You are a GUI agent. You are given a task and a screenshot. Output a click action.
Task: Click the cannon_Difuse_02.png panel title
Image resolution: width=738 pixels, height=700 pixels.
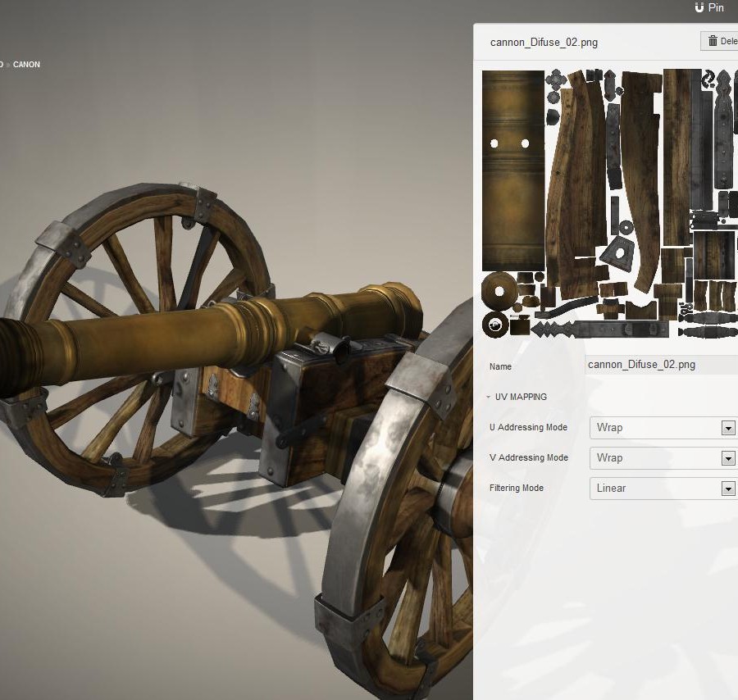tap(544, 42)
